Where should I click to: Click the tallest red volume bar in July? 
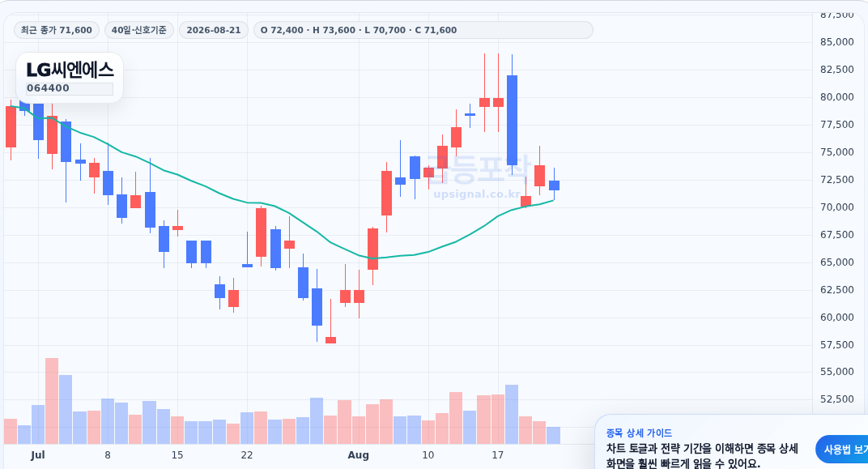click(52, 401)
